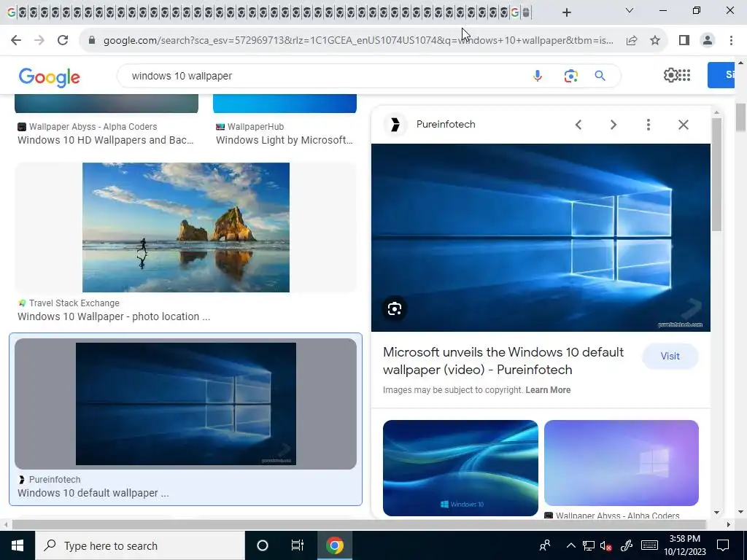Open the beach rock arch wallpaper result

tap(186, 227)
